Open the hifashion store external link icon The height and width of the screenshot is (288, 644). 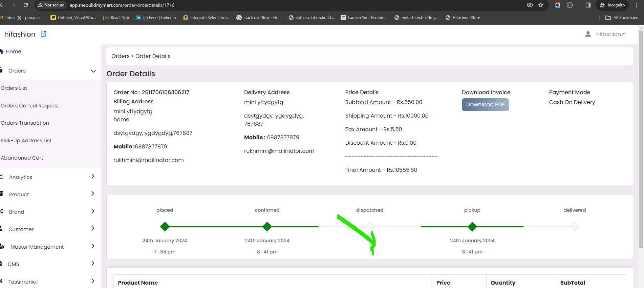(x=43, y=34)
